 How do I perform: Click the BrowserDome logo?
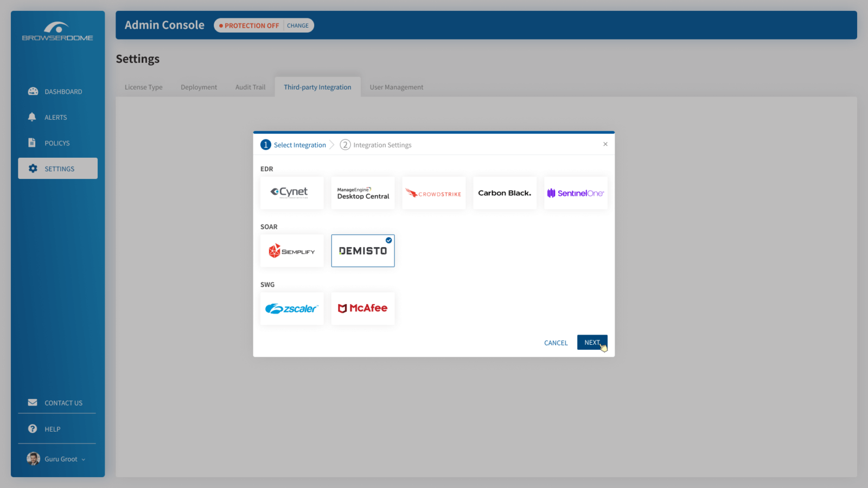pos(58,31)
